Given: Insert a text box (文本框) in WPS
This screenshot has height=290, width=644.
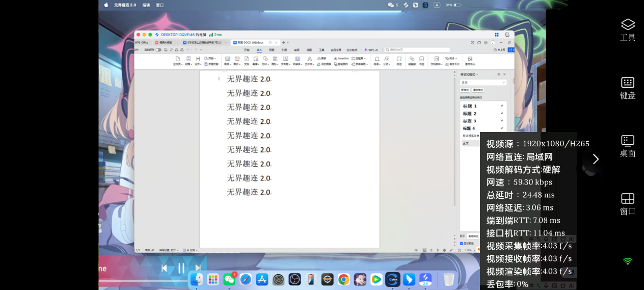Looking at the screenshot, I should click(x=285, y=62).
